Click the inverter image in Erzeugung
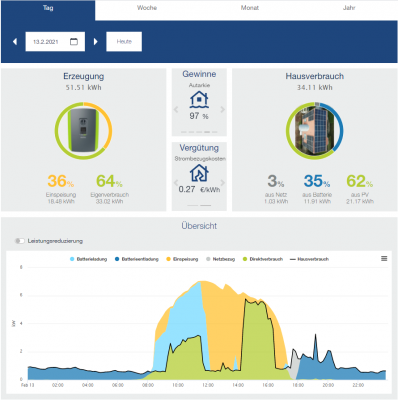The height and width of the screenshot is (400, 398). (x=83, y=130)
